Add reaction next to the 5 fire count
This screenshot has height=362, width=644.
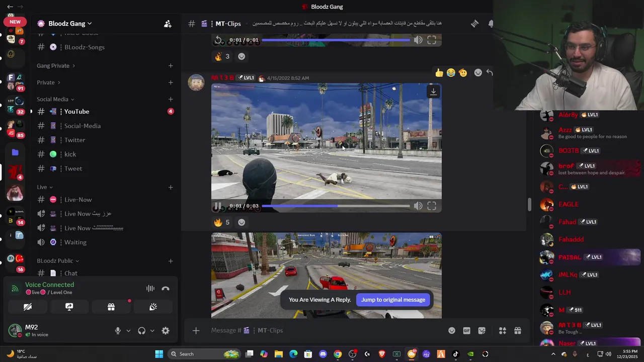click(242, 222)
